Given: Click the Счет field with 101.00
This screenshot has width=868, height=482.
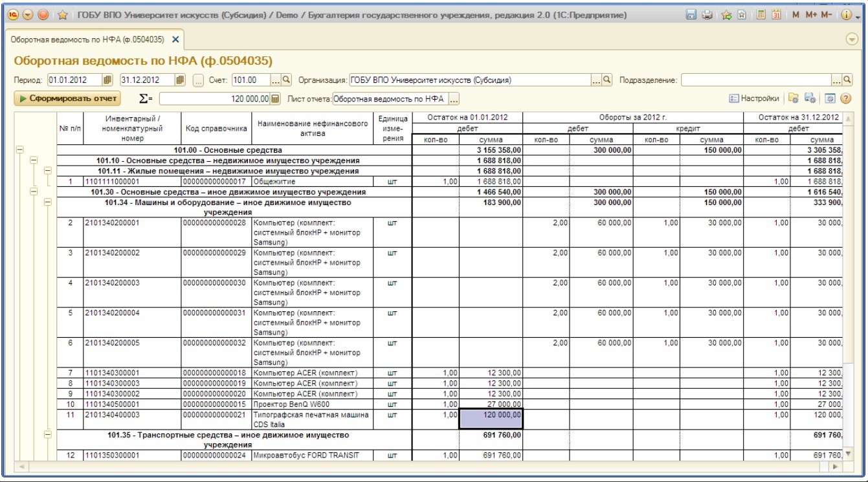Looking at the screenshot, I should coord(250,80).
